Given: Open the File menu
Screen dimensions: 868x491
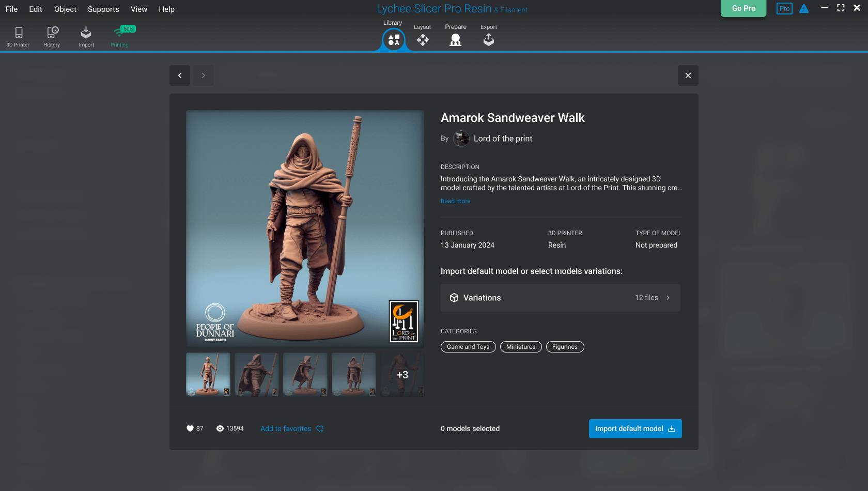Looking at the screenshot, I should point(11,9).
